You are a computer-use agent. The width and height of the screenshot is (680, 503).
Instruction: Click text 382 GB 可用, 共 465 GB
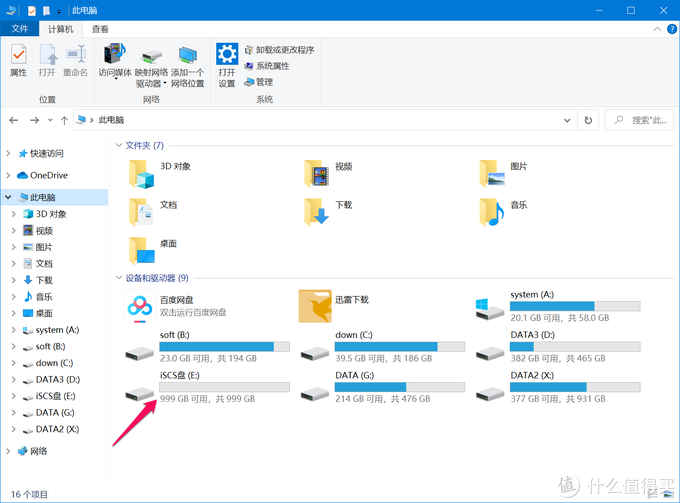pyautogui.click(x=558, y=359)
